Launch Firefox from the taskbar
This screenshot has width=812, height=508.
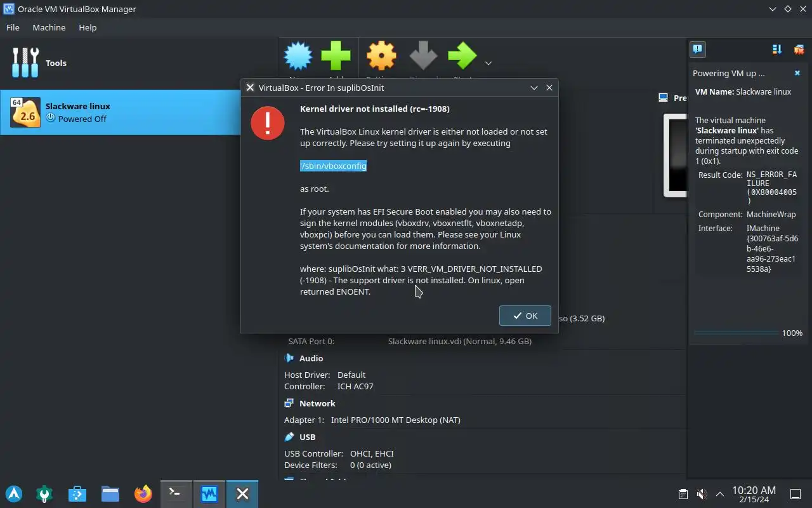point(143,493)
